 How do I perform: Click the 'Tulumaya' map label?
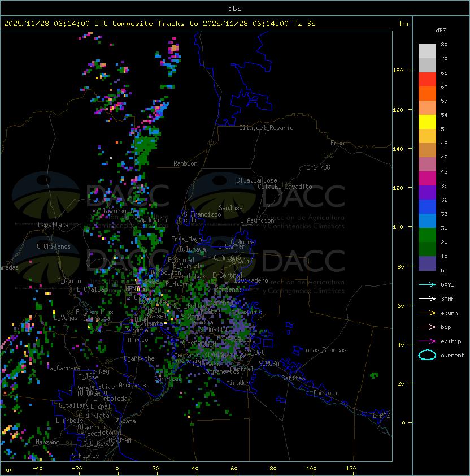coord(193,249)
